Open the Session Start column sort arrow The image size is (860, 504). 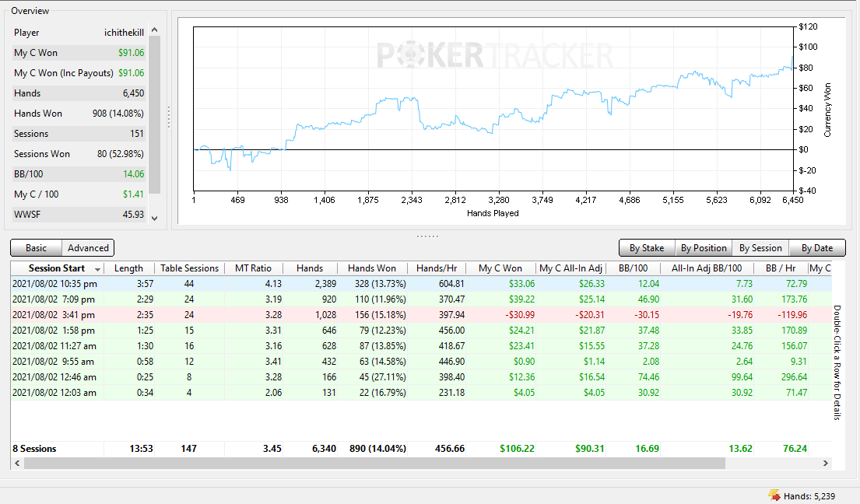point(97,269)
